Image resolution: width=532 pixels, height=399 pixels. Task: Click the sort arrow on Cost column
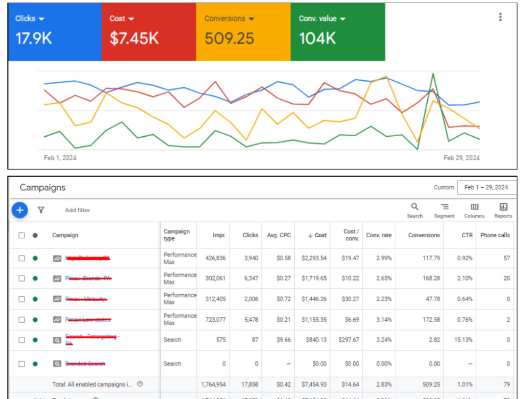pos(310,236)
